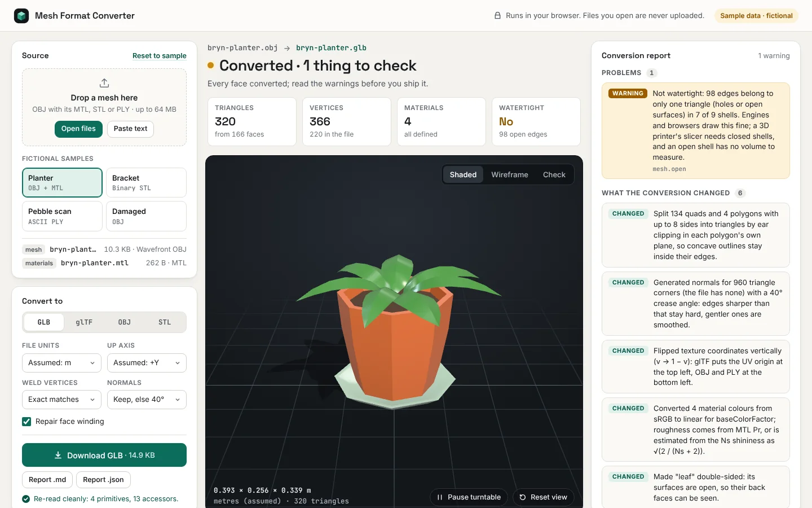
Task: Switch viewer to Wireframe mode
Action: tap(510, 175)
